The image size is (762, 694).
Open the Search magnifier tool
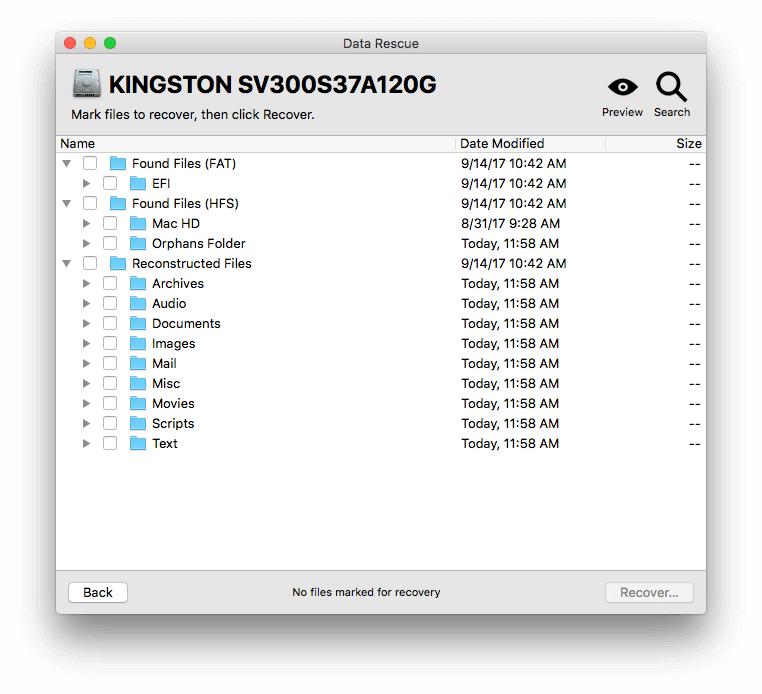[671, 87]
